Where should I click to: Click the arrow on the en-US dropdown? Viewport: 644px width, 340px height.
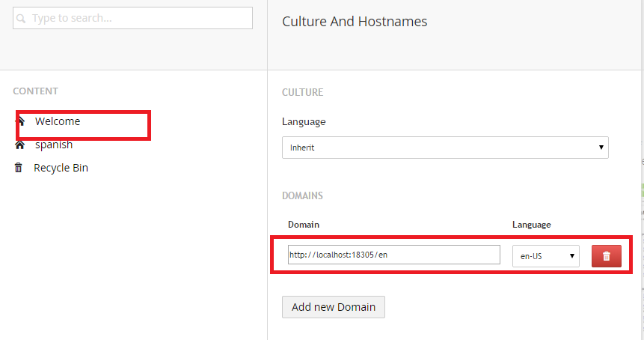coord(572,255)
